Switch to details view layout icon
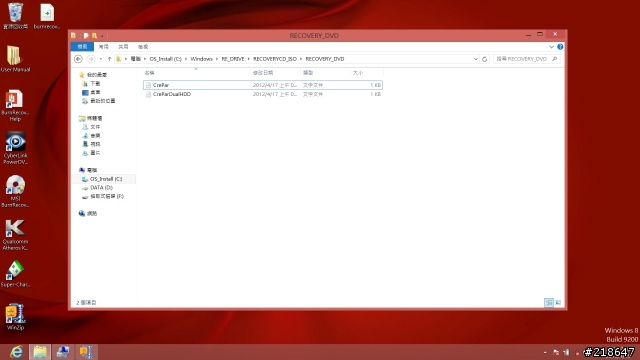This screenshot has width=640, height=360. [x=549, y=302]
